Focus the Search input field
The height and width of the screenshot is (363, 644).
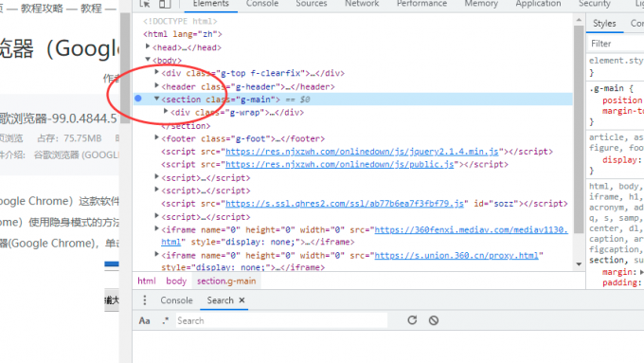pyautogui.click(x=281, y=320)
